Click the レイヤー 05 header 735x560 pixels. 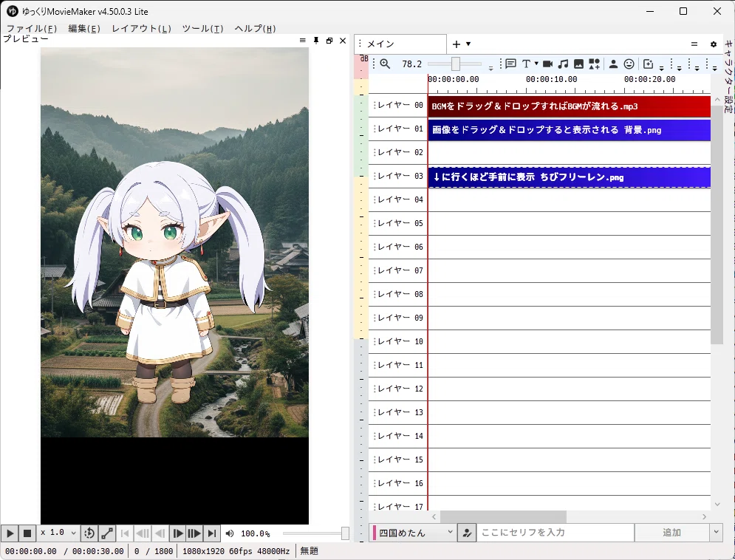point(398,223)
